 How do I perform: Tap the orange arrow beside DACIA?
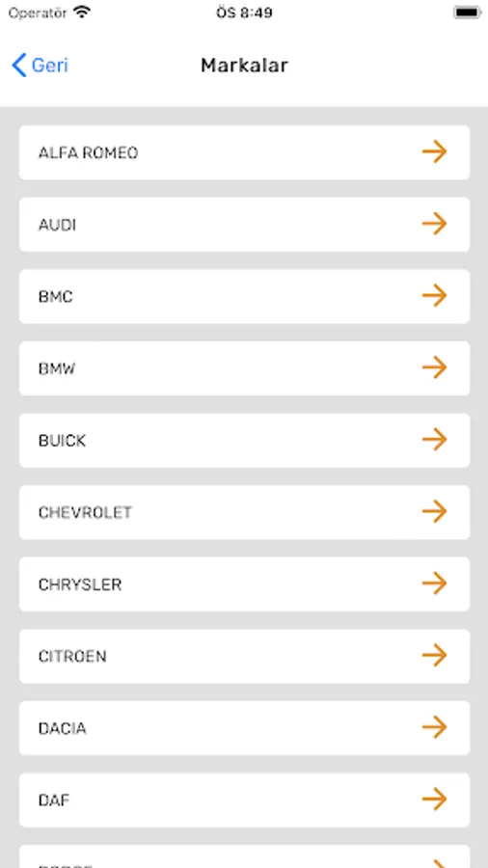click(x=434, y=727)
